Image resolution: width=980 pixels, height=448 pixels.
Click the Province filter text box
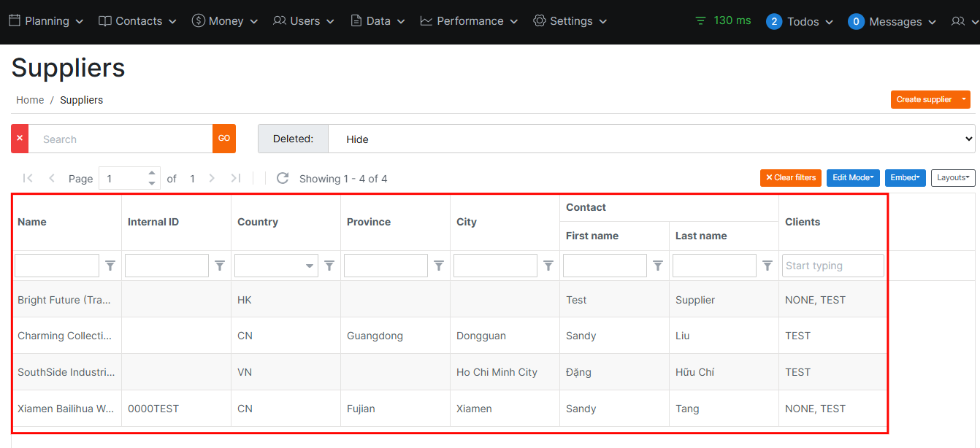click(x=386, y=266)
